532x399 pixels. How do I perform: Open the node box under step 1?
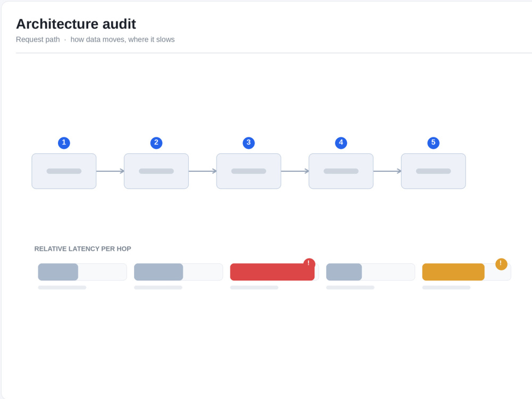coord(64,171)
